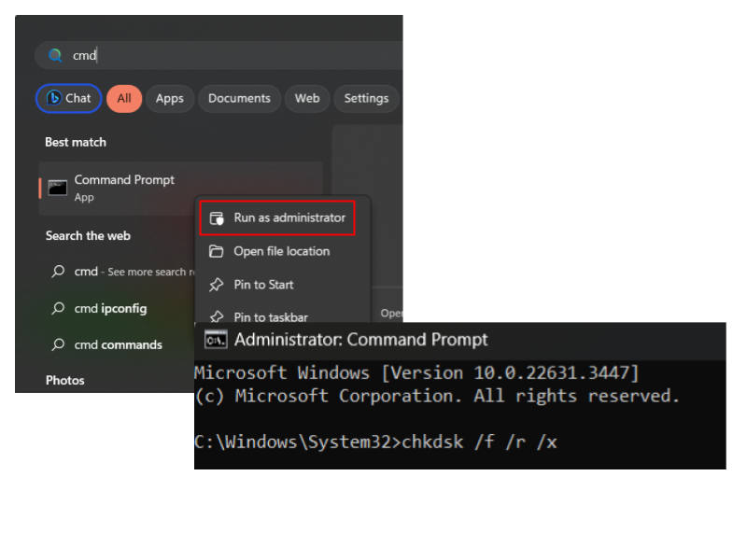Click the search icon beside cmd commands

click(x=58, y=344)
